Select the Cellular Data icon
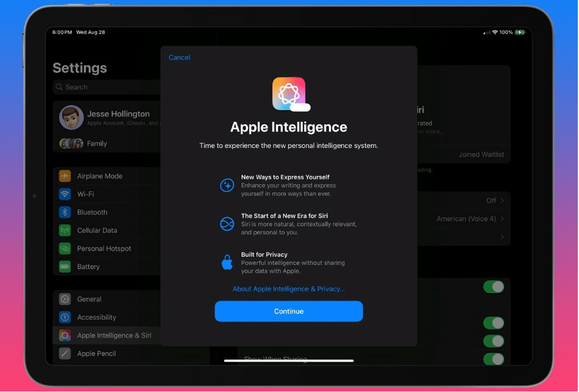This screenshot has height=392, width=579. pos(64,230)
